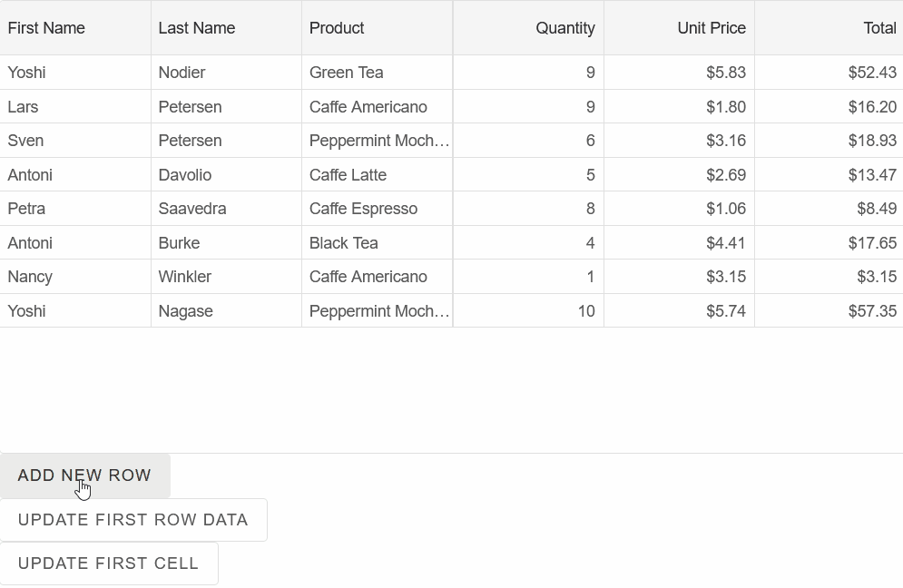
Task: Click the Update First Cell button
Action: tap(109, 563)
